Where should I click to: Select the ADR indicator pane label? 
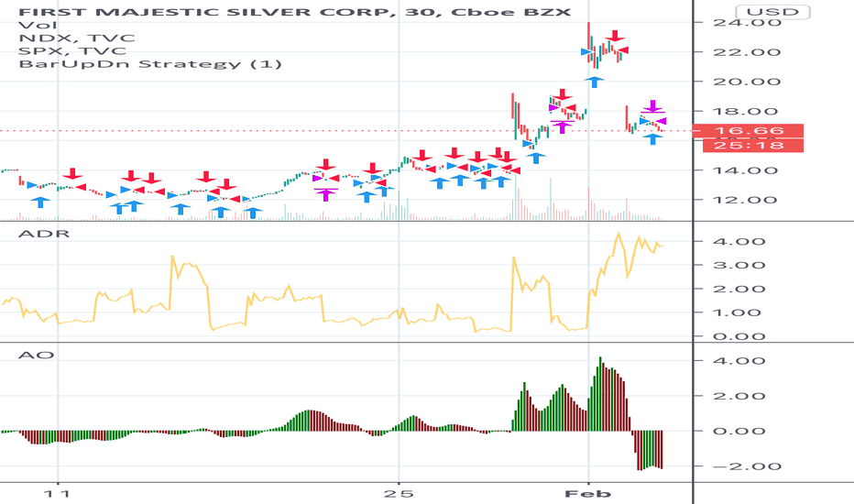click(44, 234)
